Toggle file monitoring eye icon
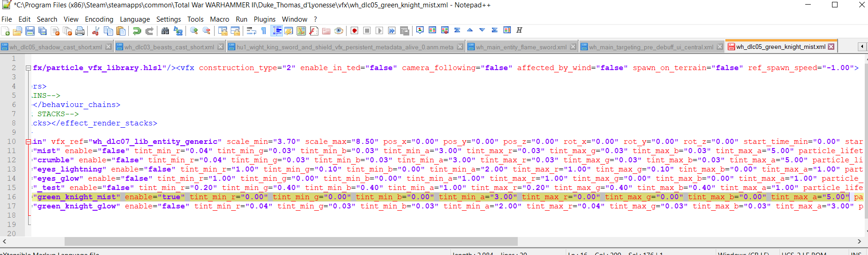This screenshot has height=255, width=868. click(x=339, y=31)
